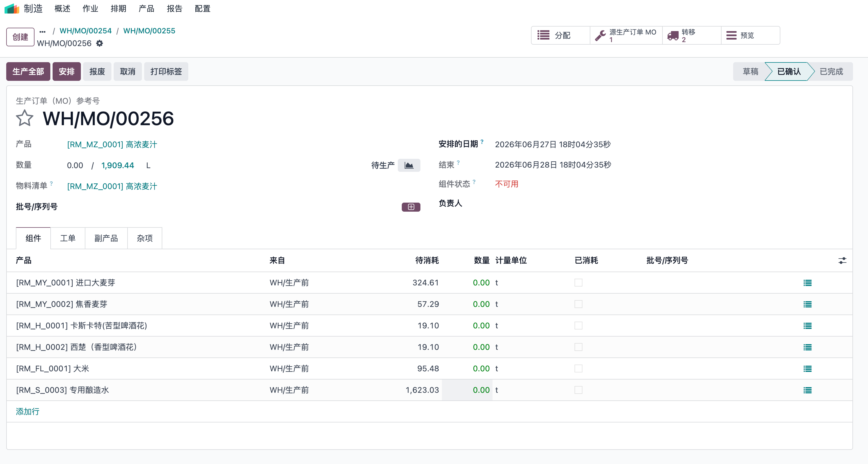Open details list icon for 大米 row

pyautogui.click(x=807, y=369)
